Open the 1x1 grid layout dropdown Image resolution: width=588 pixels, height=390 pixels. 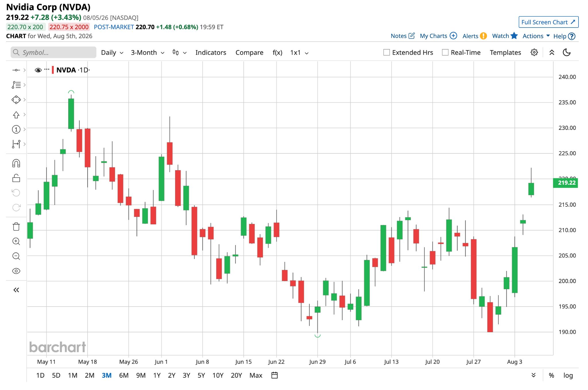(299, 52)
